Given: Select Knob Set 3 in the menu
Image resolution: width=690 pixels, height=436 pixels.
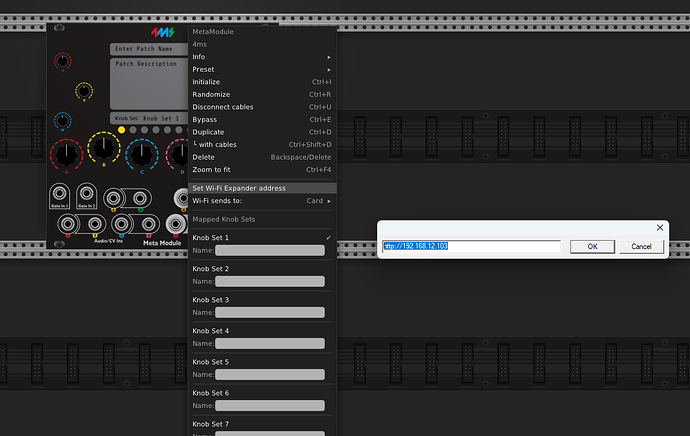Looking at the screenshot, I should tap(262, 300).
